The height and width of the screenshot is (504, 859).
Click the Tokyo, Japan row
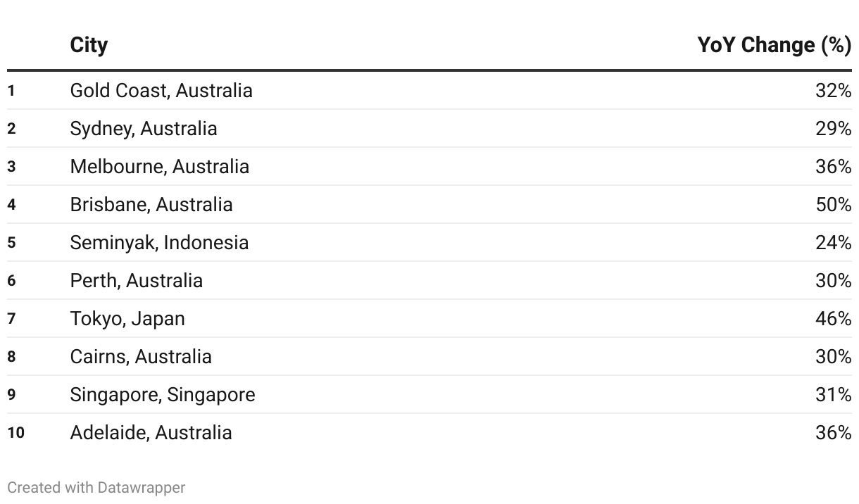point(429,318)
